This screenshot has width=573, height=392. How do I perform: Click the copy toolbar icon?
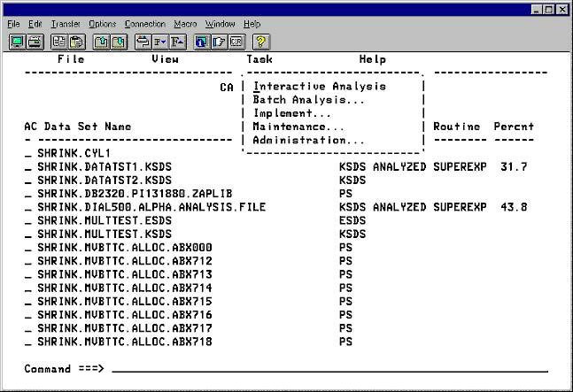(58, 42)
